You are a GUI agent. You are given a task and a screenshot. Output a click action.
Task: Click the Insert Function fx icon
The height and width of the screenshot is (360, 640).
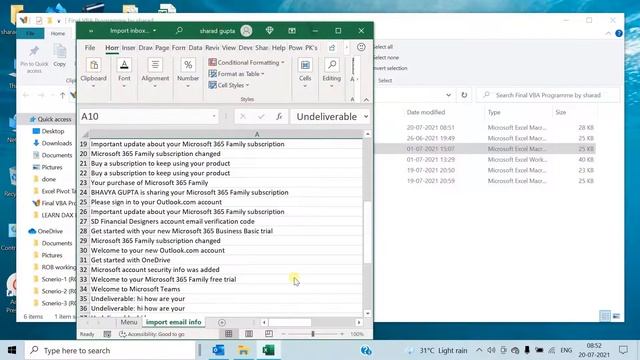coord(279,117)
